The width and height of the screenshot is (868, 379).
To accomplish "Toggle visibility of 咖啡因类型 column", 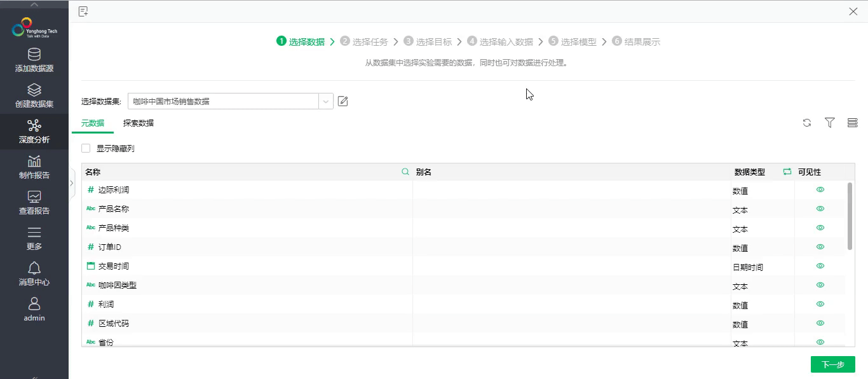I will (820, 285).
